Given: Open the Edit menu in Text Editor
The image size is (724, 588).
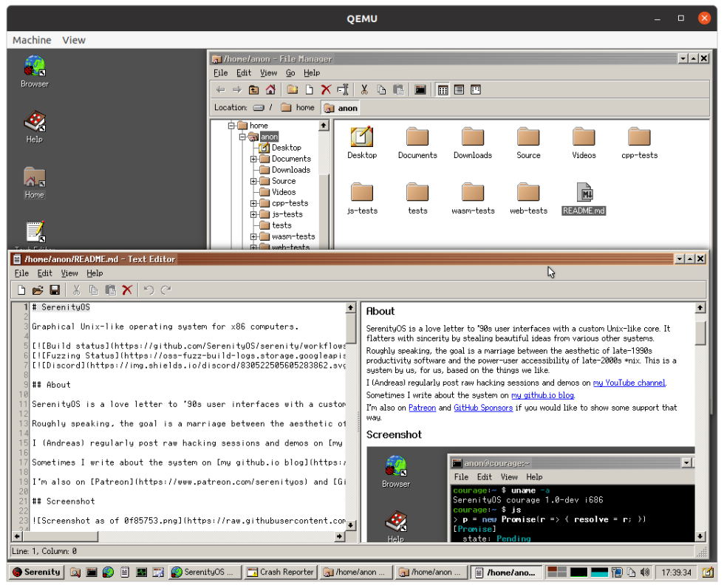Looking at the screenshot, I should [x=45, y=273].
